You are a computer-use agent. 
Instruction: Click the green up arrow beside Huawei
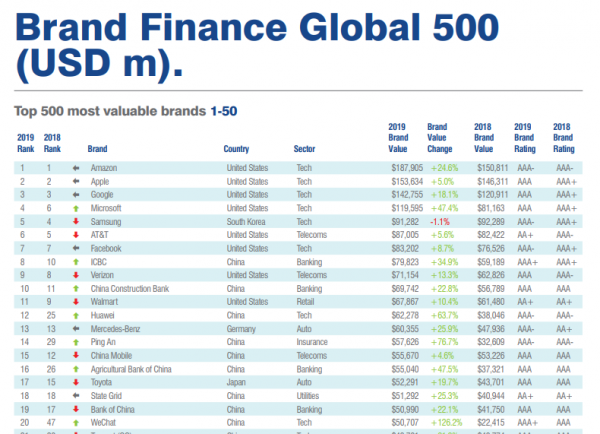point(76,316)
